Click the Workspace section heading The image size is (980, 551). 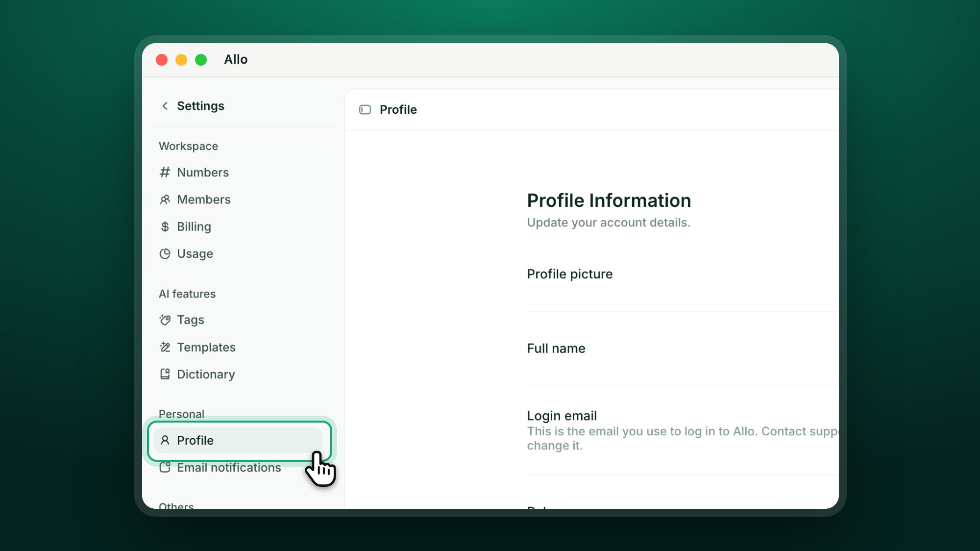[x=188, y=146]
